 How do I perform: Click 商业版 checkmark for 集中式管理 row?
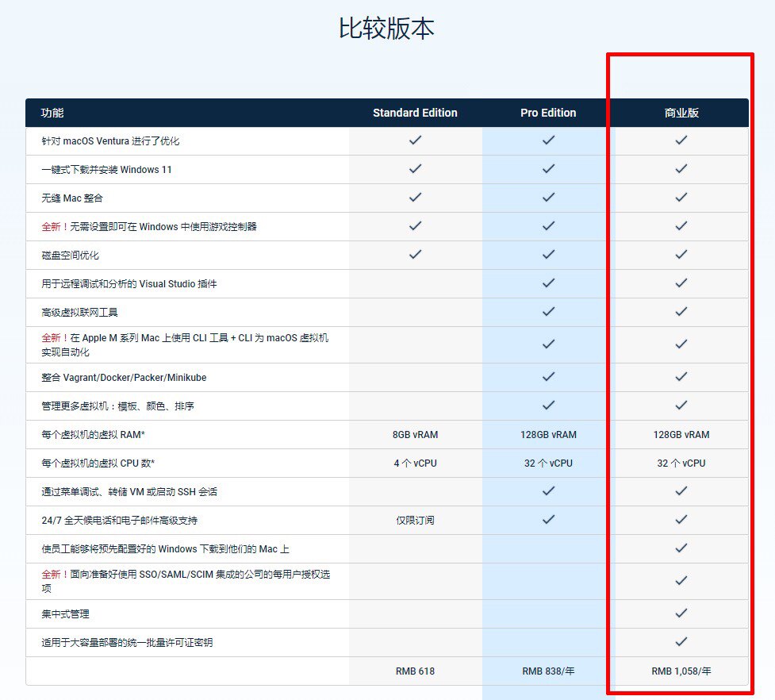click(681, 613)
